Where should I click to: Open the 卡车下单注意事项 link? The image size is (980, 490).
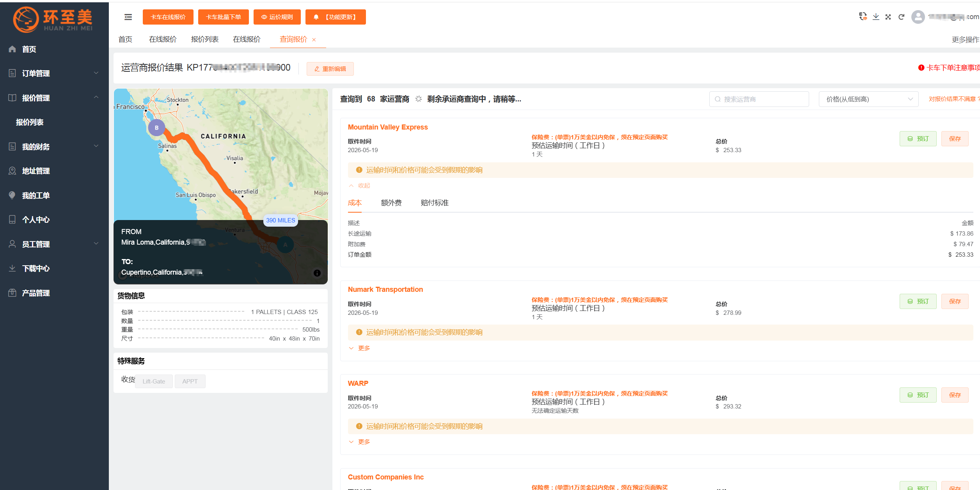pyautogui.click(x=953, y=68)
